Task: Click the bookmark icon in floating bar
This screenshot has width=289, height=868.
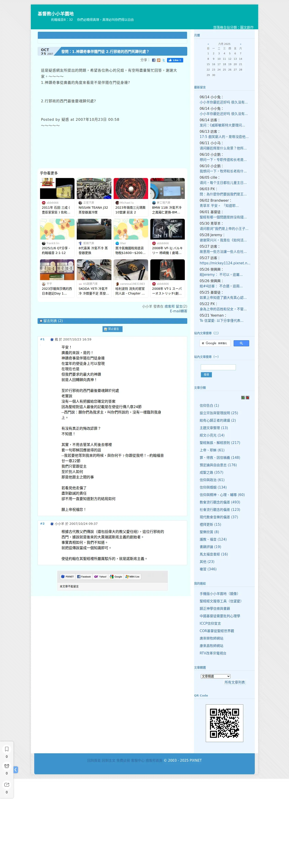Action: coord(7,749)
